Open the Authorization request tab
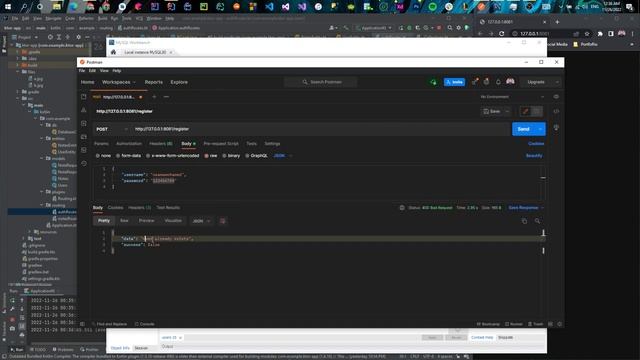 pyautogui.click(x=129, y=144)
